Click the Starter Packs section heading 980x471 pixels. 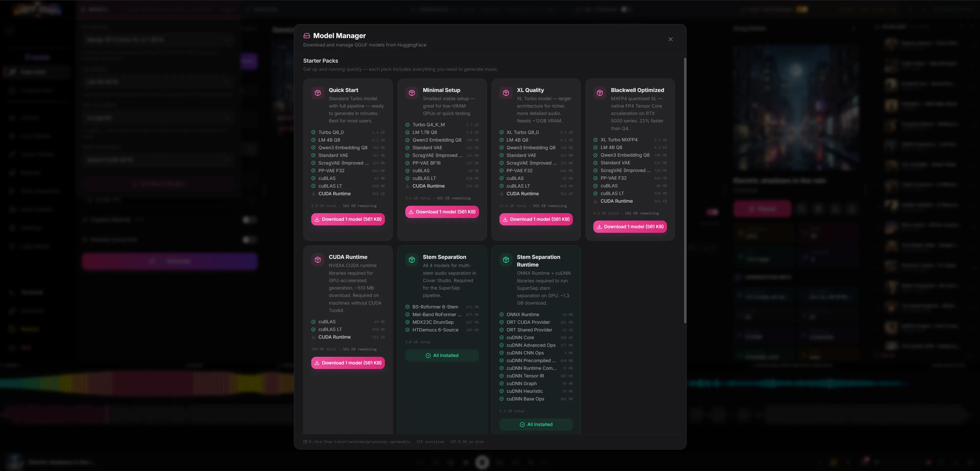(320, 61)
